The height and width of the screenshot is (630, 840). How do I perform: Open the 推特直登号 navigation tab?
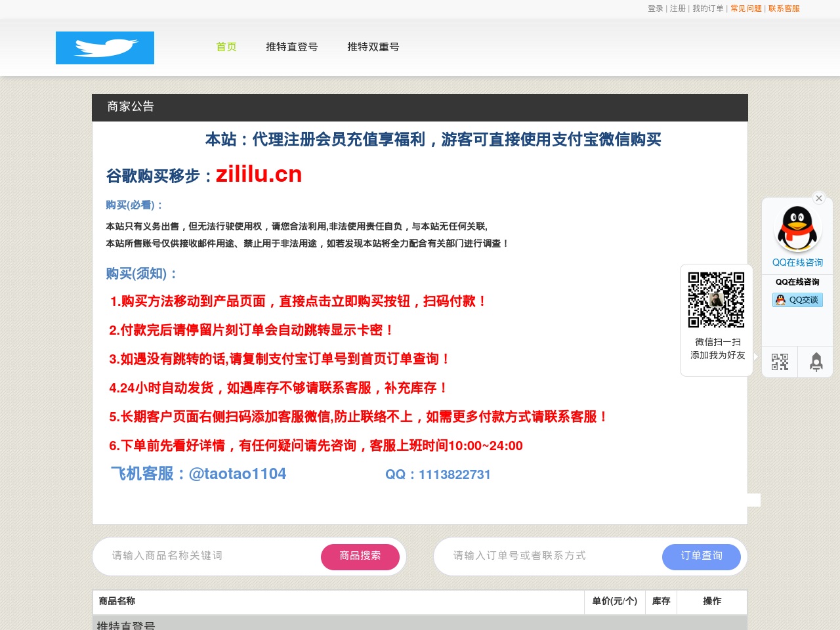click(291, 47)
